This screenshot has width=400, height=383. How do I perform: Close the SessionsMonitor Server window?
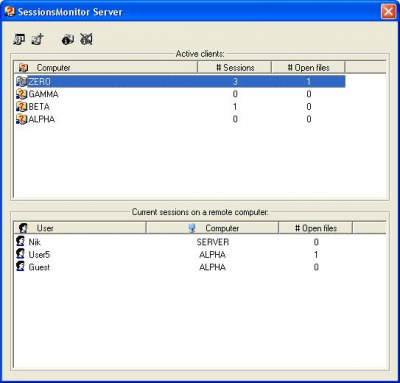pos(388,12)
